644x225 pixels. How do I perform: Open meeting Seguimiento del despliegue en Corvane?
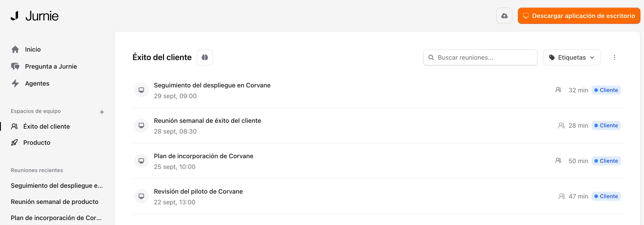pyautogui.click(x=212, y=85)
